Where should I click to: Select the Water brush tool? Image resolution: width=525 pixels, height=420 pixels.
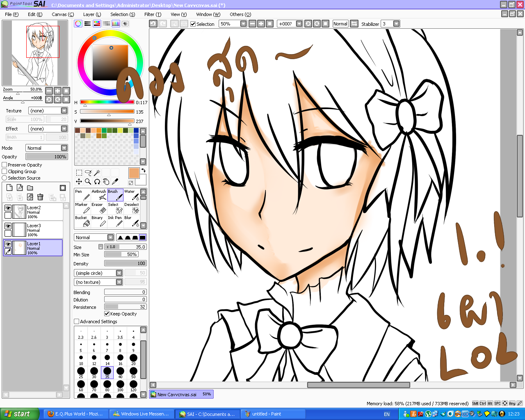coord(132,195)
